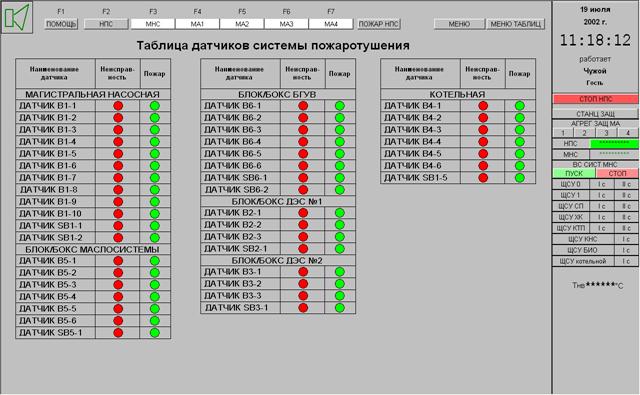Click I c next to ЩСУ БИО

(626, 250)
